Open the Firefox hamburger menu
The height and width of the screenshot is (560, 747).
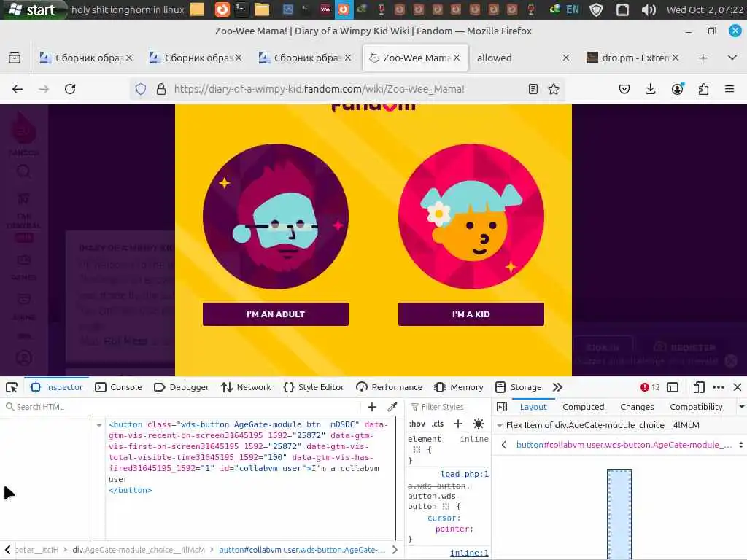(x=729, y=89)
